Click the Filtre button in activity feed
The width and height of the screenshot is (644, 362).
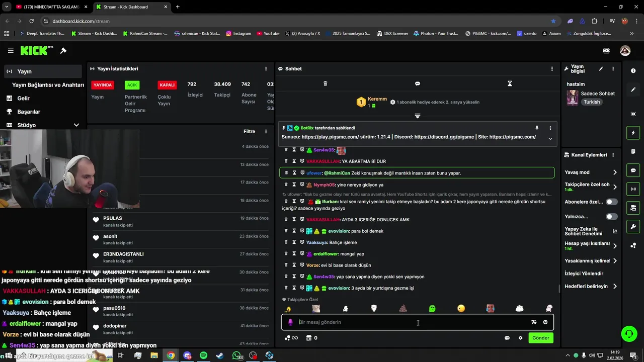[249, 132]
